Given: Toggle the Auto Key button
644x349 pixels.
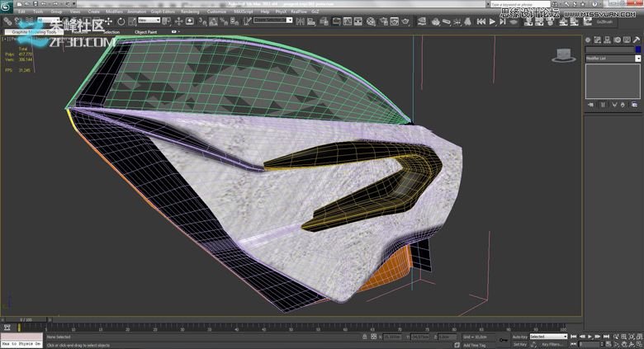Looking at the screenshot, I should coord(519,337).
